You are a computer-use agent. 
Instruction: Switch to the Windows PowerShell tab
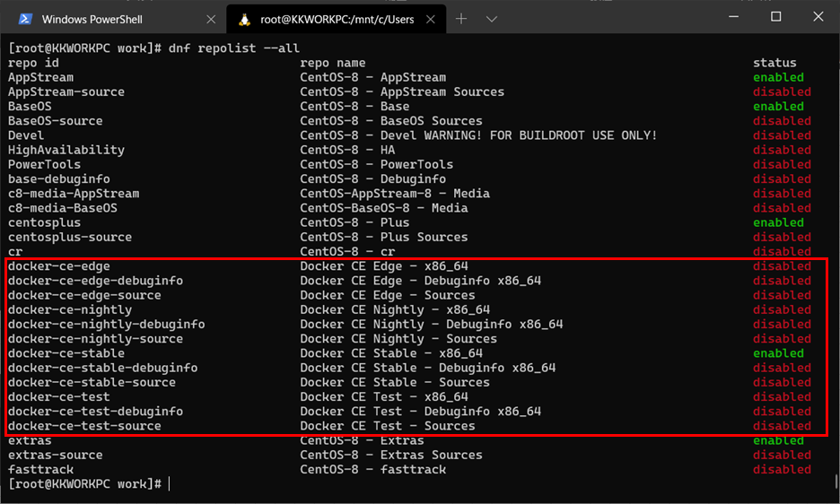[x=112, y=20]
